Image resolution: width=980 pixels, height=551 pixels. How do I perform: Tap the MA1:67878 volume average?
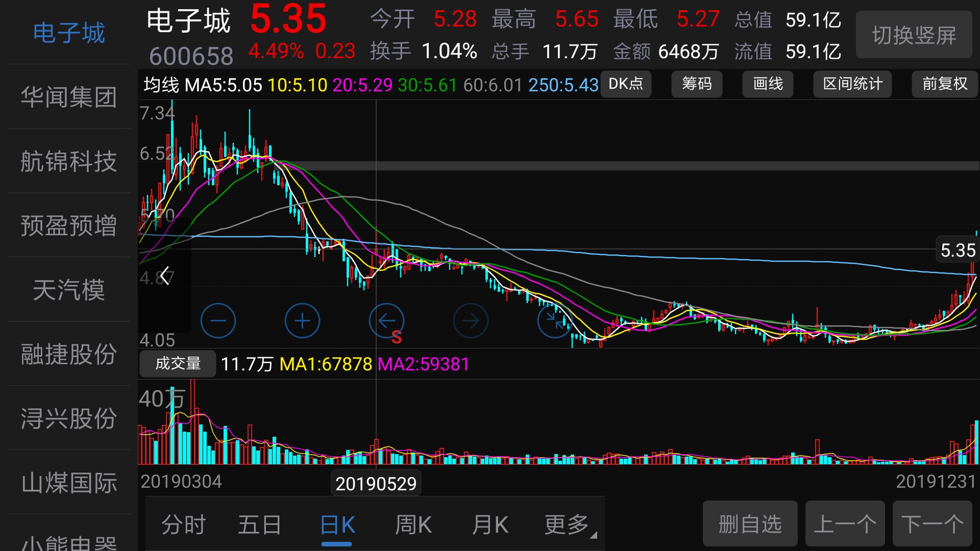(326, 364)
